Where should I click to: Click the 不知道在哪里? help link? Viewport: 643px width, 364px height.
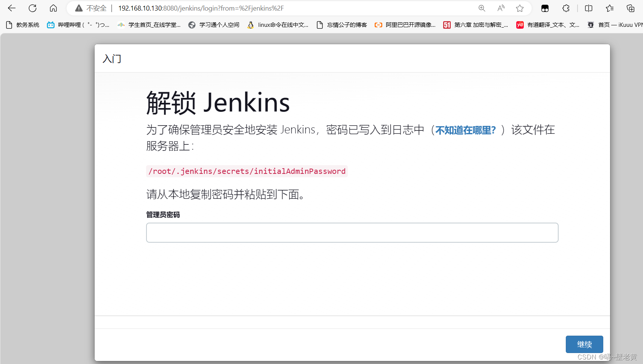(466, 130)
